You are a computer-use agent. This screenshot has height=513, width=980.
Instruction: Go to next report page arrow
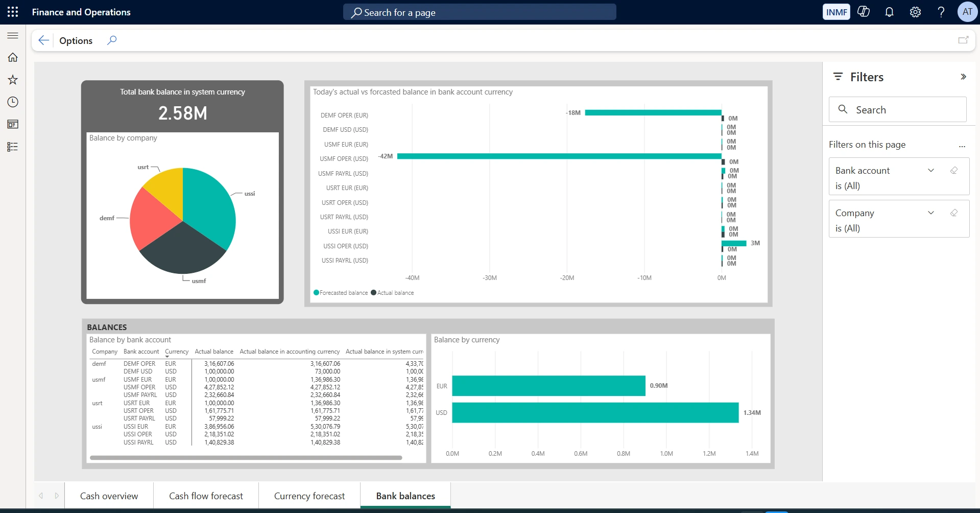[57, 496]
